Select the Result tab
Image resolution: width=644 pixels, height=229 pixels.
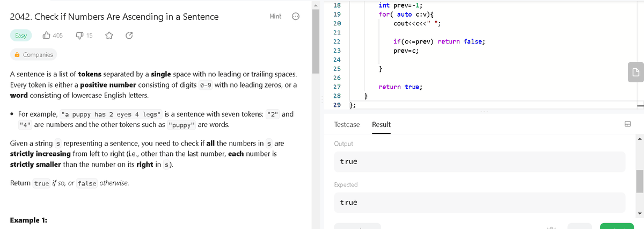point(381,124)
